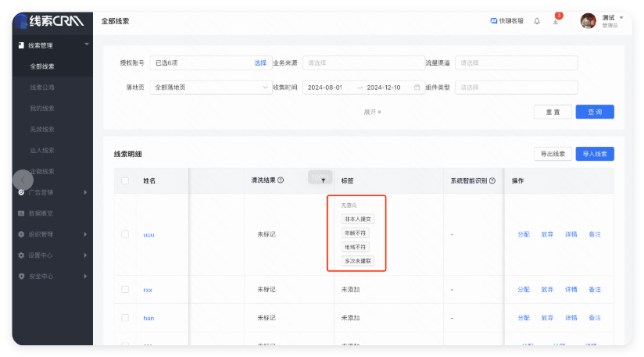Click the 查询 button
The height and width of the screenshot is (357, 644).
pyautogui.click(x=595, y=112)
